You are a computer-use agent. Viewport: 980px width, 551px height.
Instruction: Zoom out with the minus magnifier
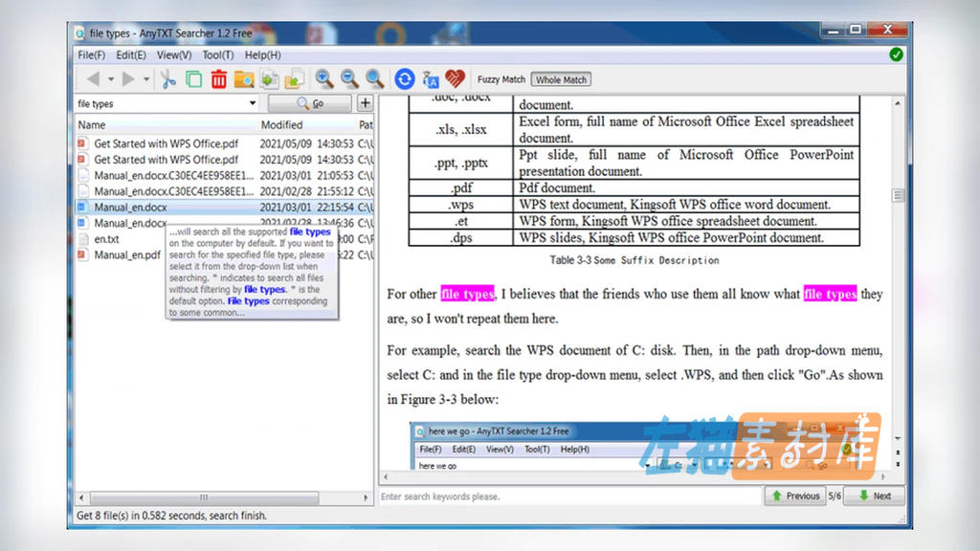point(349,78)
